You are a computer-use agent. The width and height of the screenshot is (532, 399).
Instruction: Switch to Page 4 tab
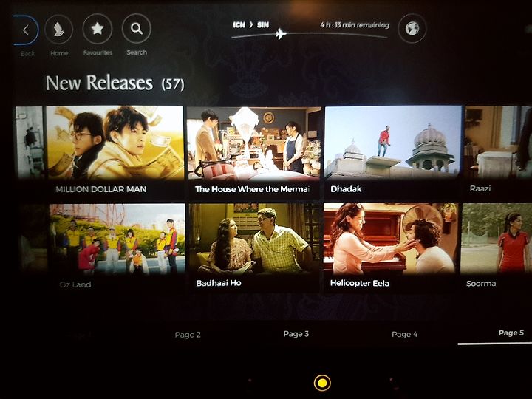404,334
